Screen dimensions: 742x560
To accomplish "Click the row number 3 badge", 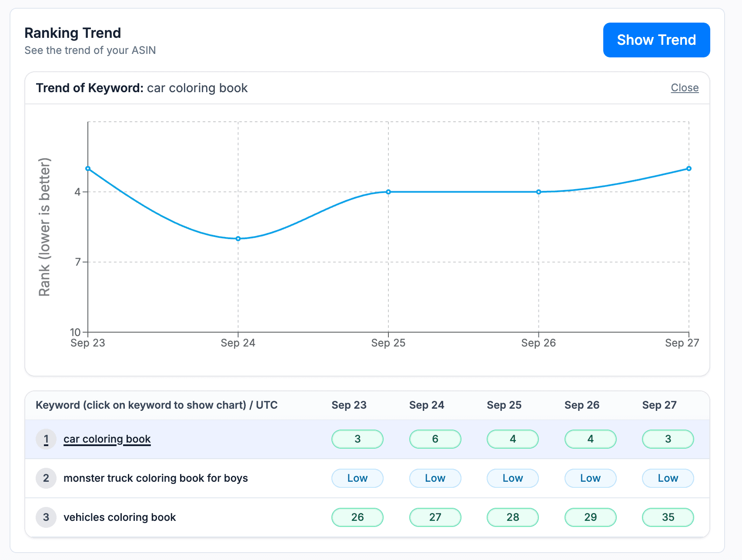I will [x=46, y=517].
